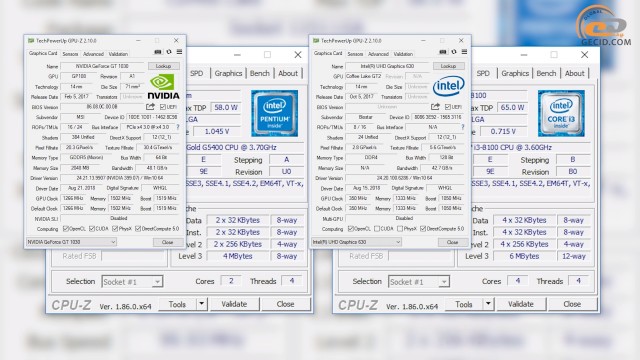Click Bus Interface question mark in Intel GPU-Z
640x360 pixels.
tap(462, 127)
